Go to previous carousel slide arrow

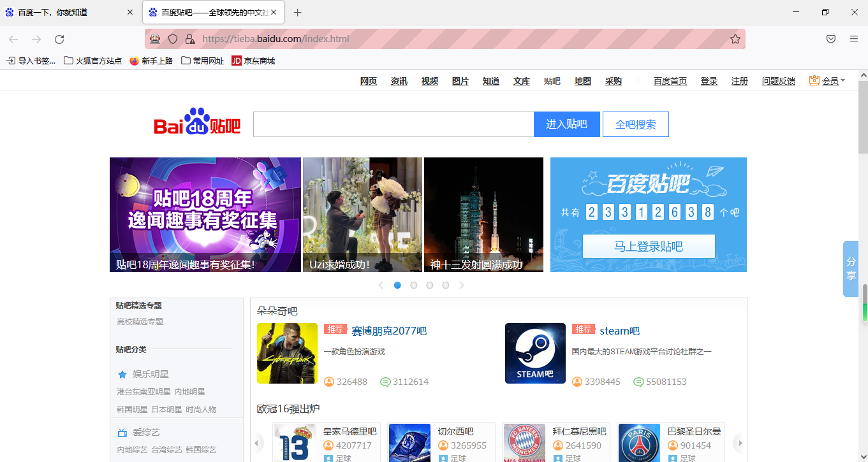tap(381, 285)
